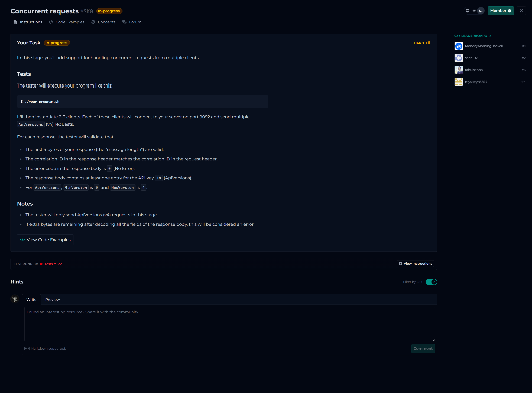Click the Member badge button

(500, 11)
